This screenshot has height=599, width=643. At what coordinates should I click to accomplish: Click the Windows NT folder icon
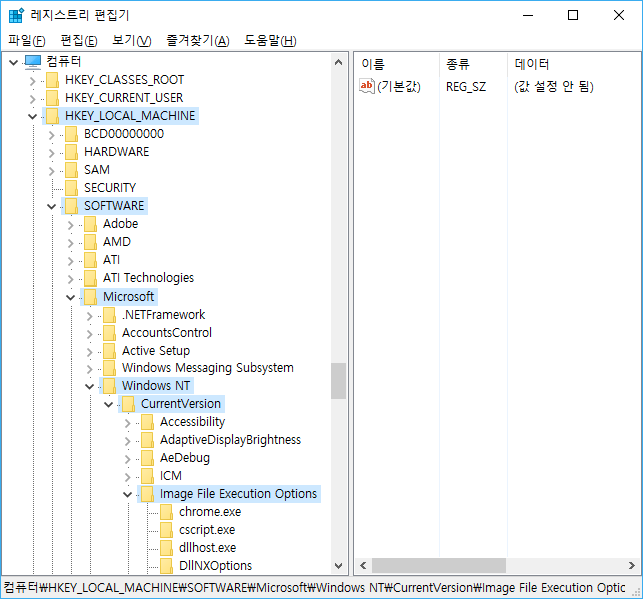tap(109, 386)
